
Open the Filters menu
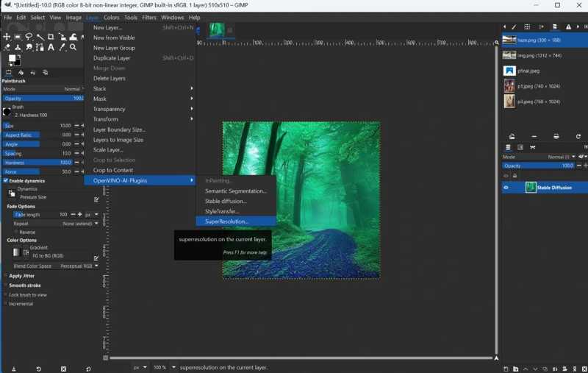149,17
